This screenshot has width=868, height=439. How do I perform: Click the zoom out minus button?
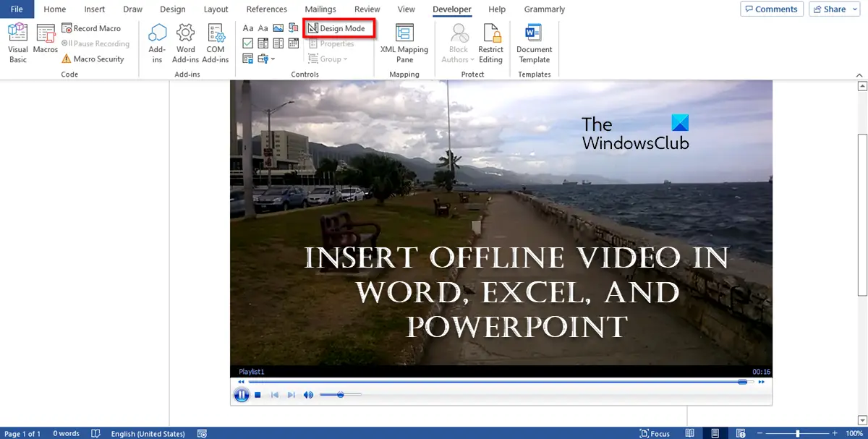coord(759,433)
